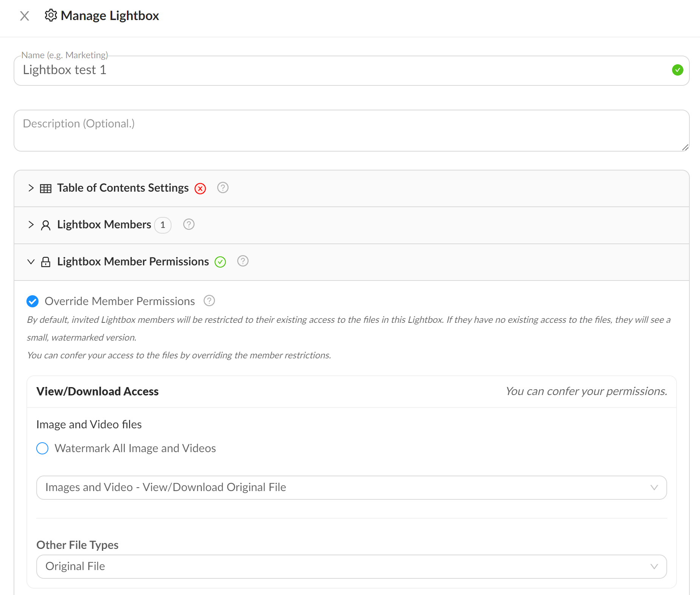The width and height of the screenshot is (700, 595).
Task: Collapse the Lightbox Member Permissions section
Action: tap(31, 262)
